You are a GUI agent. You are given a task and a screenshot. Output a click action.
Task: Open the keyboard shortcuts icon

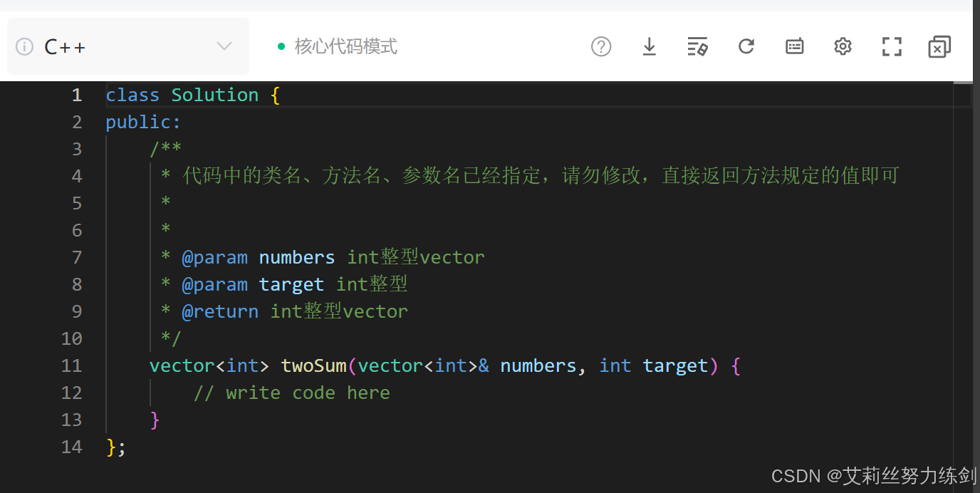coord(794,47)
